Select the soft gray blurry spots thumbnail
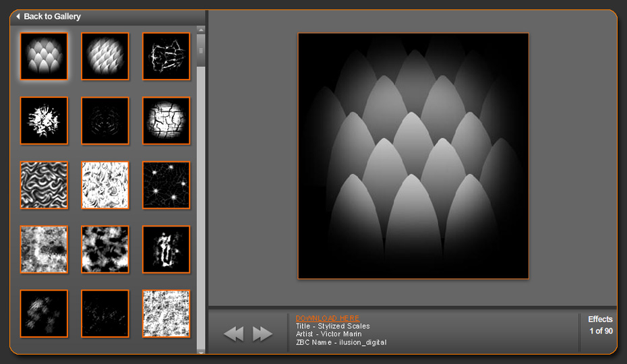Screen dimensions: 627x364 coord(44,314)
